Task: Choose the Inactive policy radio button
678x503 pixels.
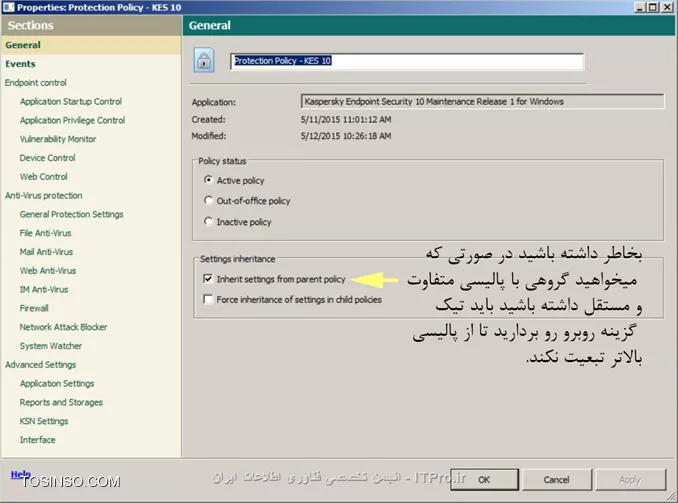Action: point(208,221)
